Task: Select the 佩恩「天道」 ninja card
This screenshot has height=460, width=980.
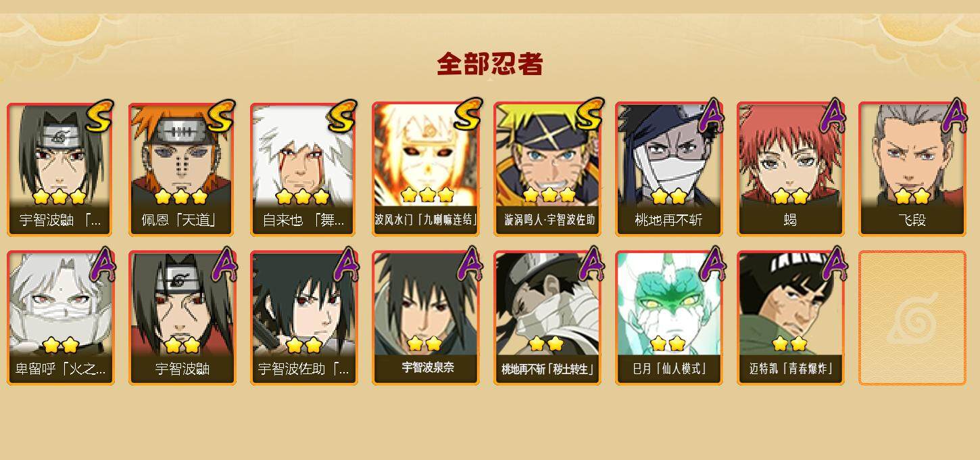Action: point(182,169)
